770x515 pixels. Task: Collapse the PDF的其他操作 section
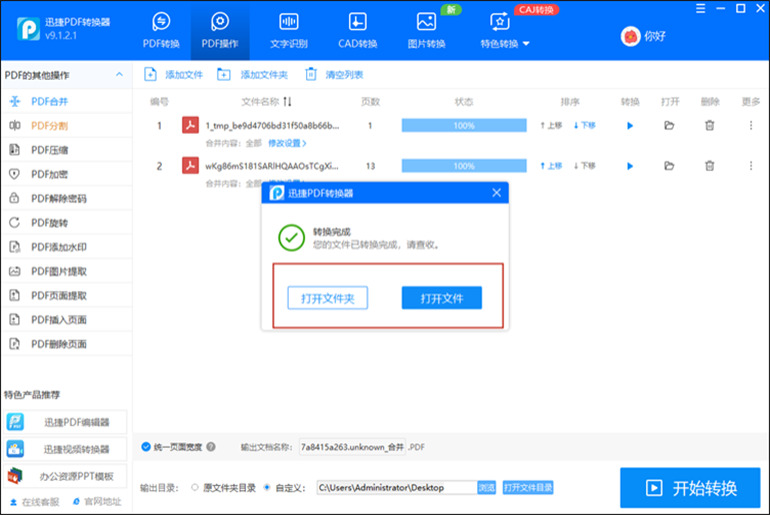119,75
